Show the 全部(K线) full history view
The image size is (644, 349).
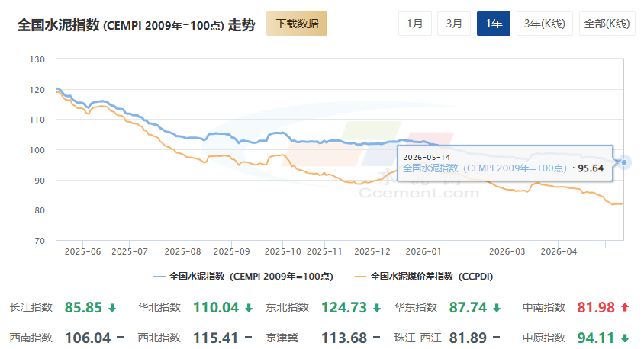[607, 24]
